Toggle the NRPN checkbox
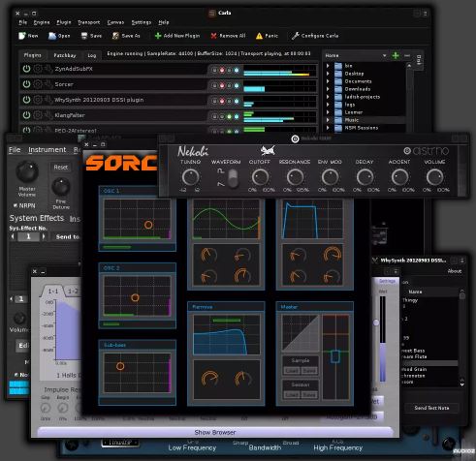Image resolution: width=476 pixels, height=461 pixels. pyautogui.click(x=16, y=205)
